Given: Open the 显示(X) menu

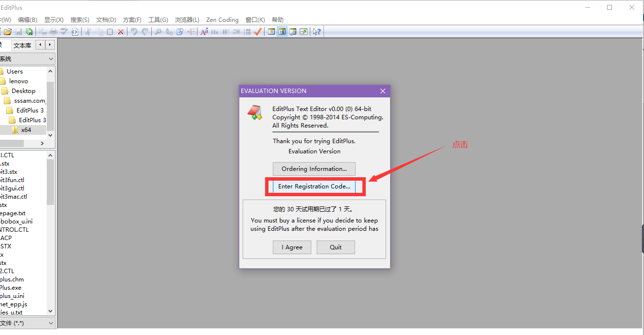Looking at the screenshot, I should 54,20.
